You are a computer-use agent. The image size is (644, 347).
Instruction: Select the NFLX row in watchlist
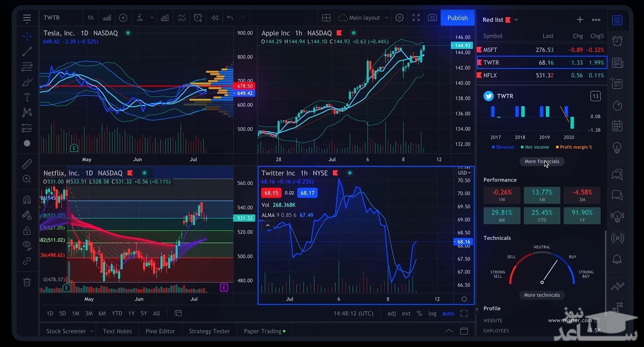click(x=541, y=75)
